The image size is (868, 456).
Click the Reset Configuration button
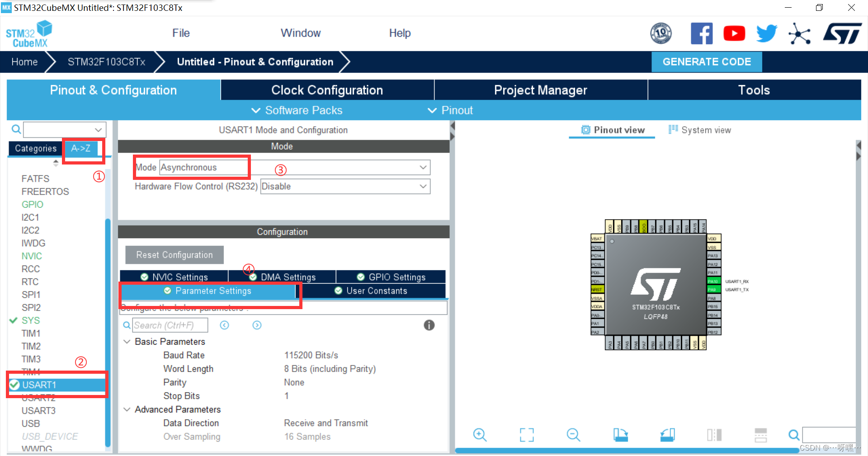coord(175,255)
